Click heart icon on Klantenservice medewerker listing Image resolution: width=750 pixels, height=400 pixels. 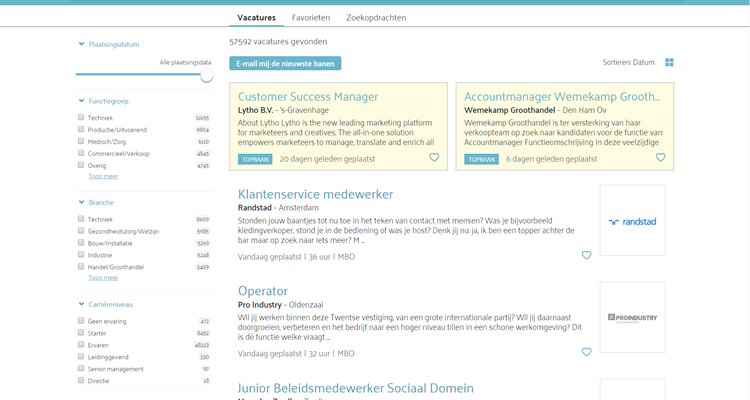click(x=586, y=255)
